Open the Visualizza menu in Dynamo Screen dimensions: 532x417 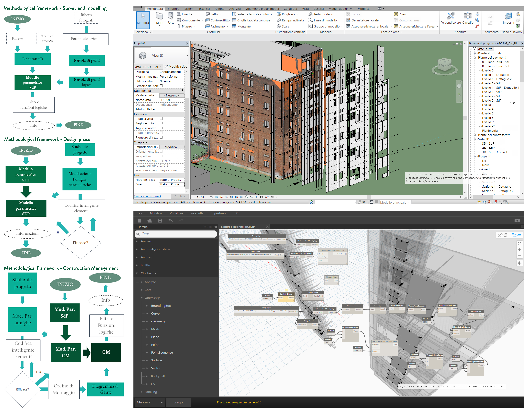(x=176, y=213)
